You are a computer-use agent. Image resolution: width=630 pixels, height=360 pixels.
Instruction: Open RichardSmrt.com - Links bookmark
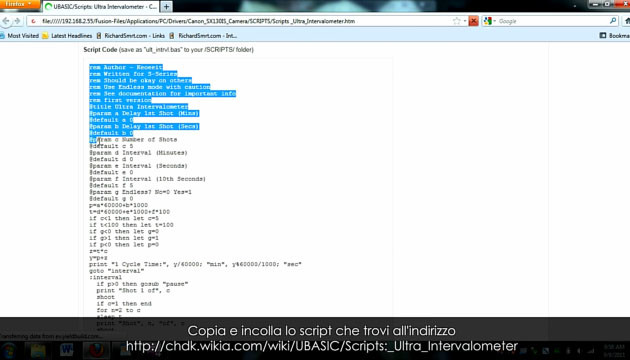(x=131, y=36)
